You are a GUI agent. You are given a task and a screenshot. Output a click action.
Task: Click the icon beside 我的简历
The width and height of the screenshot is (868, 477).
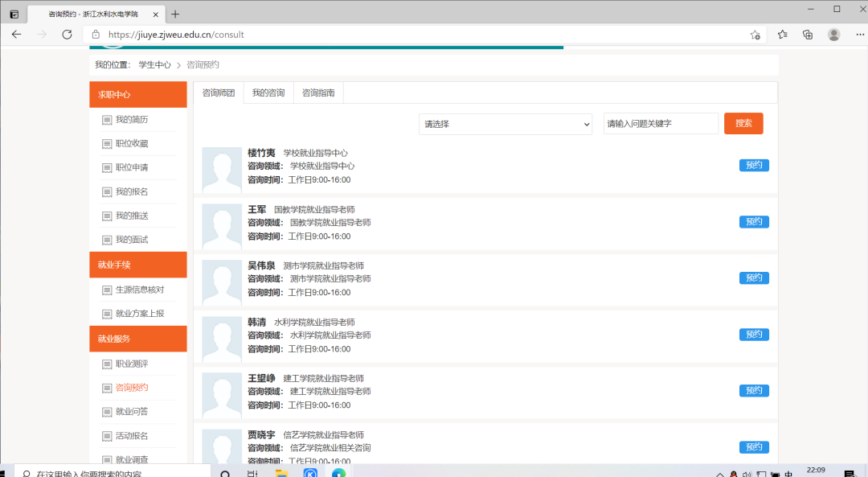click(x=107, y=120)
